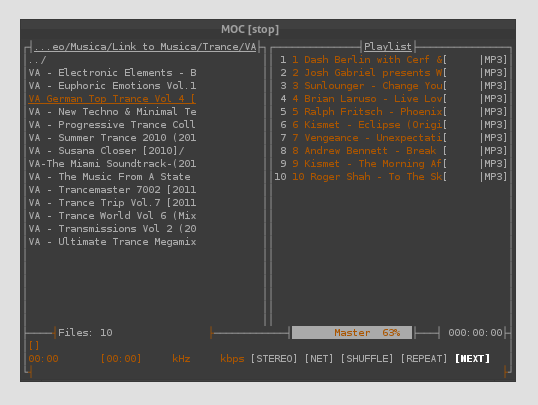Click the MP3 tag on Roger Shah row
Viewport: 538px width, 405px height.
pyautogui.click(x=493, y=177)
